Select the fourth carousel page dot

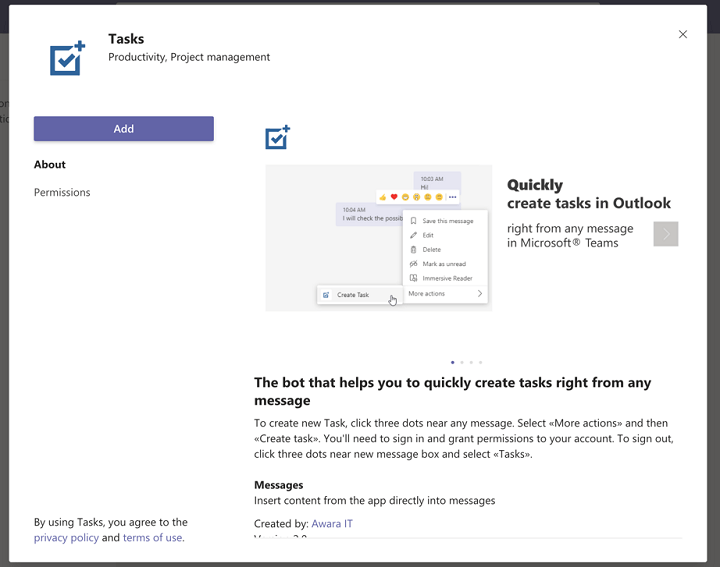[480, 362]
